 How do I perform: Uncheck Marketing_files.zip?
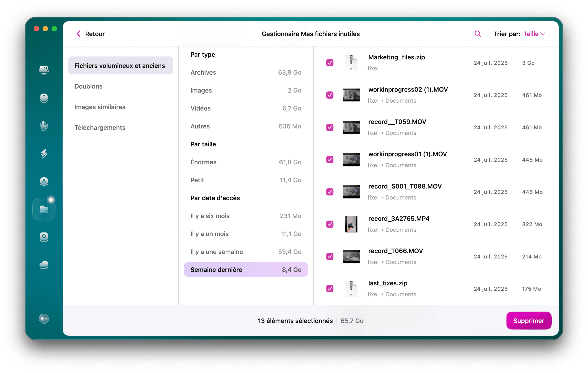click(x=330, y=63)
